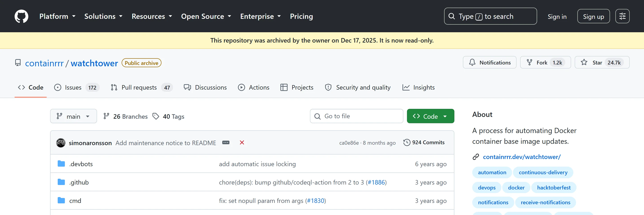
Task: Open commit ca0e86e hash link
Action: 349,143
